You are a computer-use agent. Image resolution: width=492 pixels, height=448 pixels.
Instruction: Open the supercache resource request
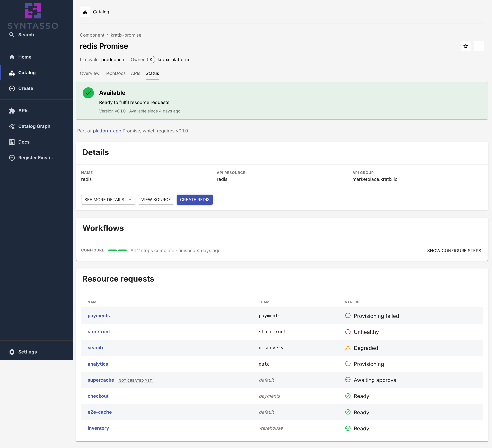[101, 380]
